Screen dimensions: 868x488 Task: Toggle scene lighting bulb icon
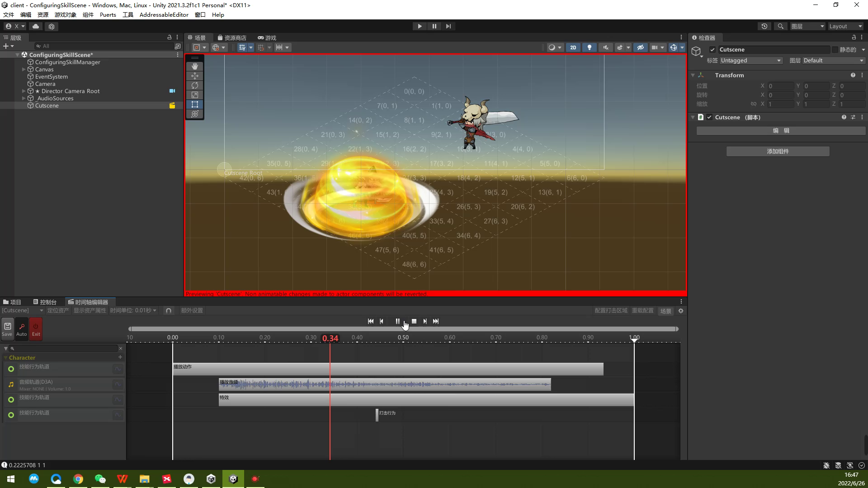(590, 47)
